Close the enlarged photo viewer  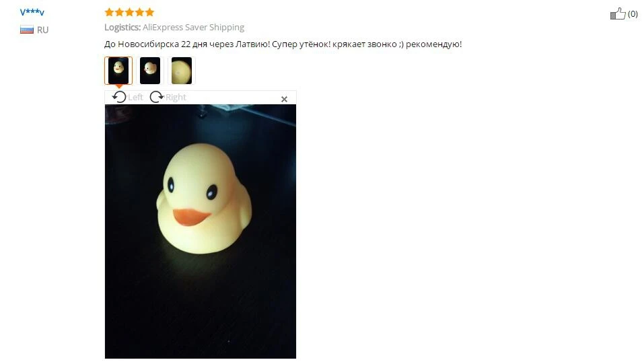coord(284,99)
